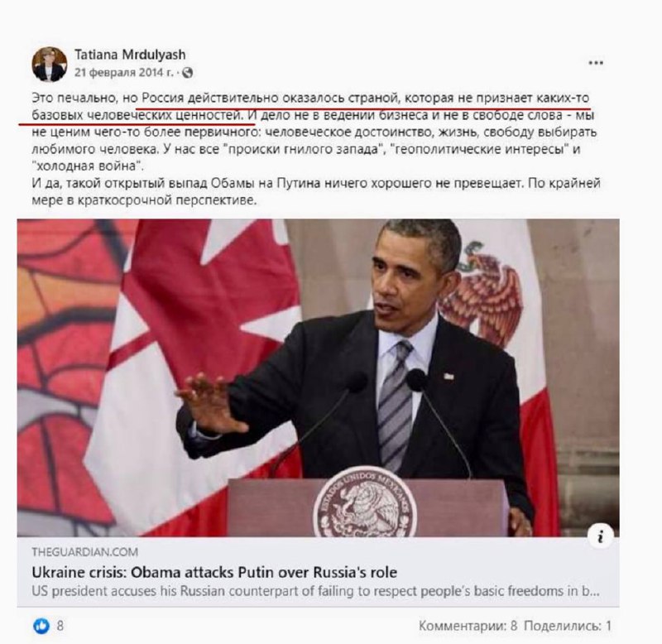Open the reactions count showing 8
This screenshot has width=662, height=644.
tap(60, 626)
